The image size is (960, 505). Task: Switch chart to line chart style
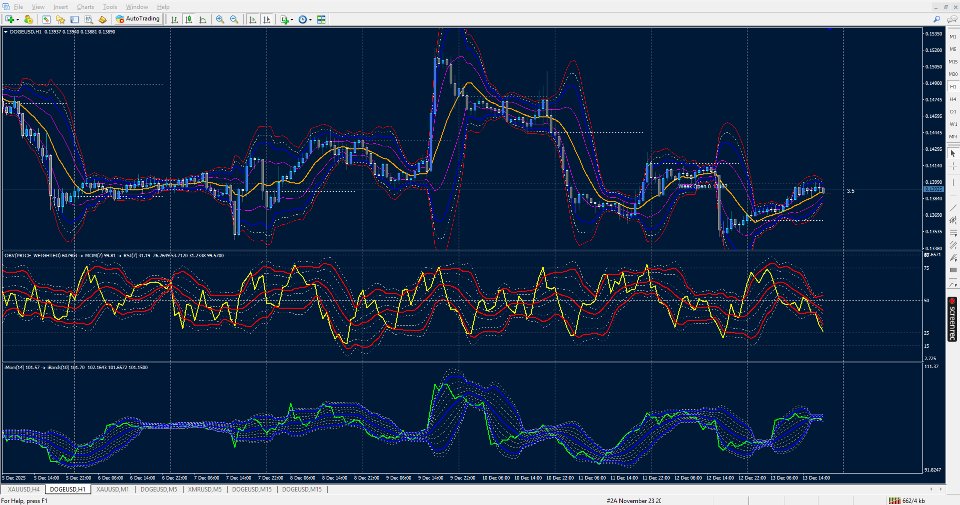tap(203, 20)
